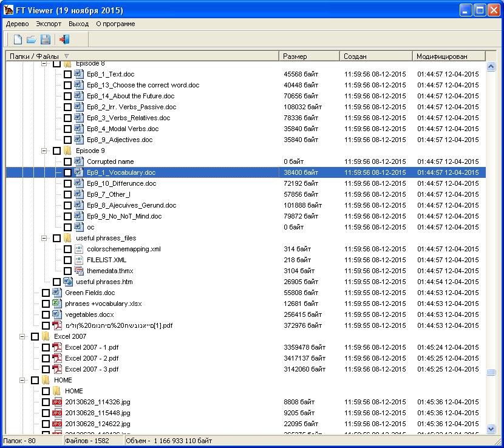
Task: Click the Word icon of vegetables.docx
Action: (x=57, y=314)
